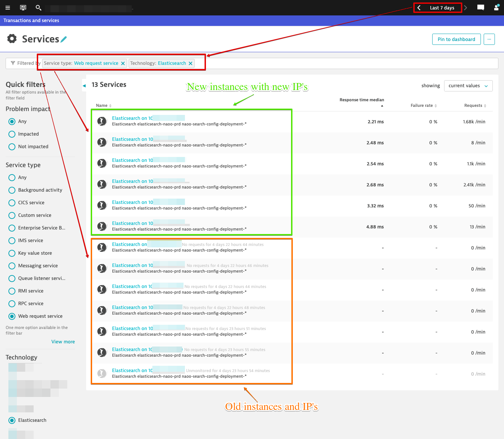This screenshot has width=504, height=439.
Task: Go to previous timeframe with left chevron
Action: tap(419, 8)
